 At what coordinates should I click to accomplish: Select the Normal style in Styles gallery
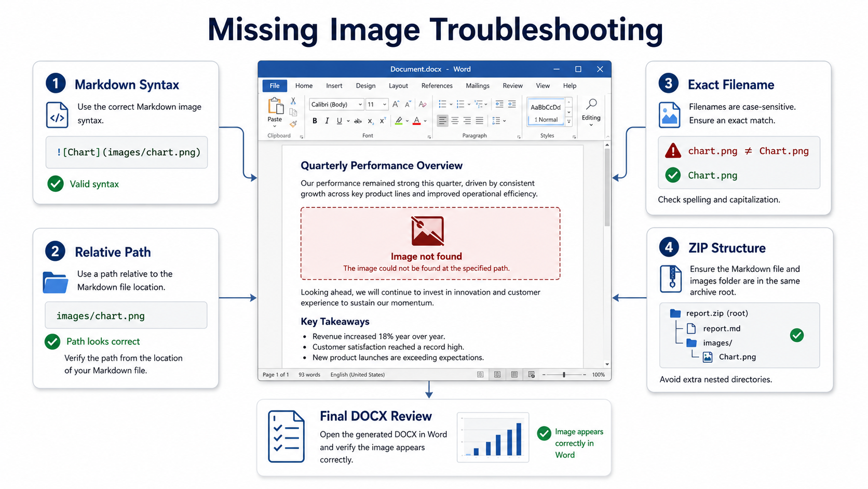tap(546, 112)
